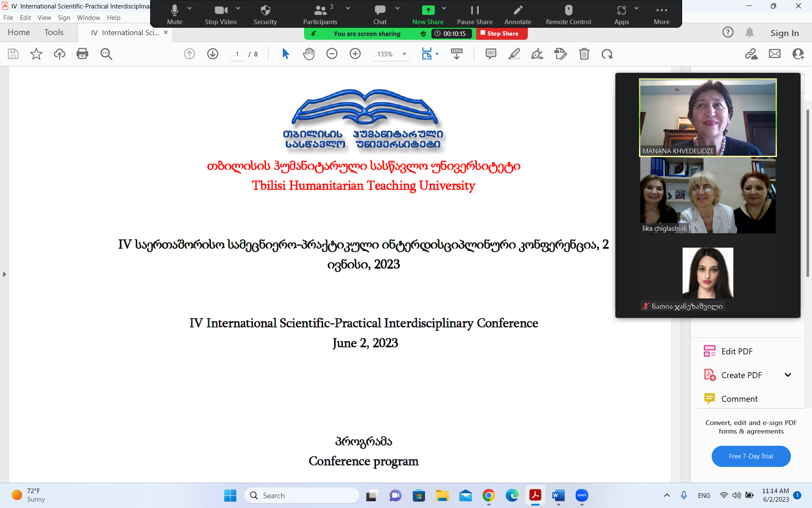Click the Save file icon
Screen dimensions: 812x508
pyautogui.click(x=13, y=54)
